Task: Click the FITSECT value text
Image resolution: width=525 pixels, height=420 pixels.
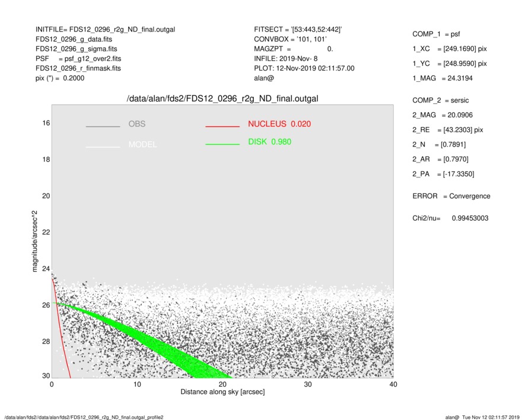Action: 297,30
